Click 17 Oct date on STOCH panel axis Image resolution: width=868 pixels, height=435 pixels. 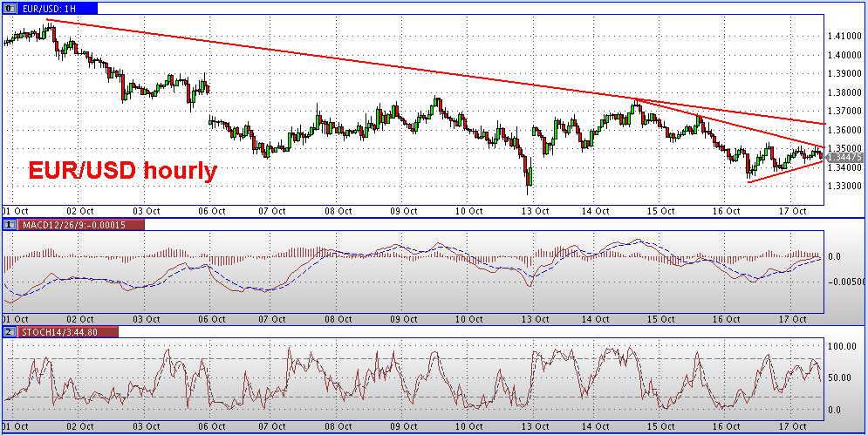[791, 427]
